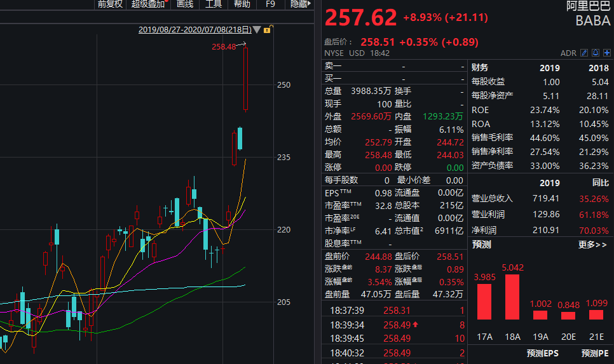Click the 均价 value 252.79
614x364 pixels.
[x=378, y=142]
